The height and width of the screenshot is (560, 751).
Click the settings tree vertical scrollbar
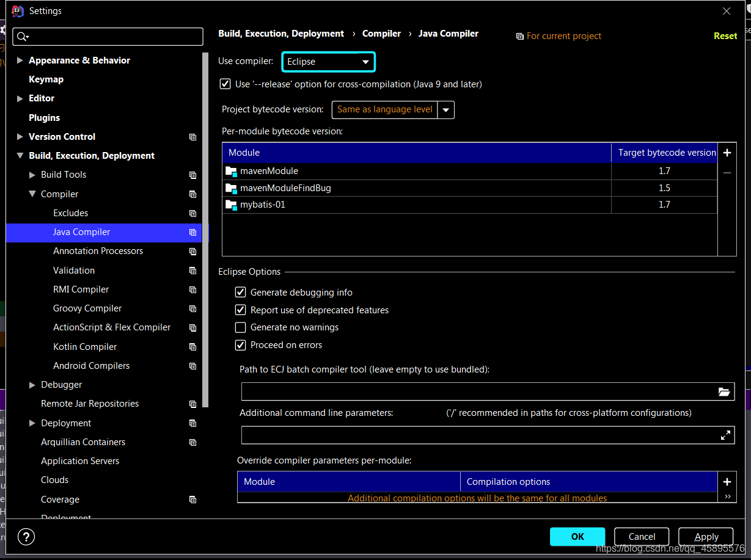coord(205,230)
